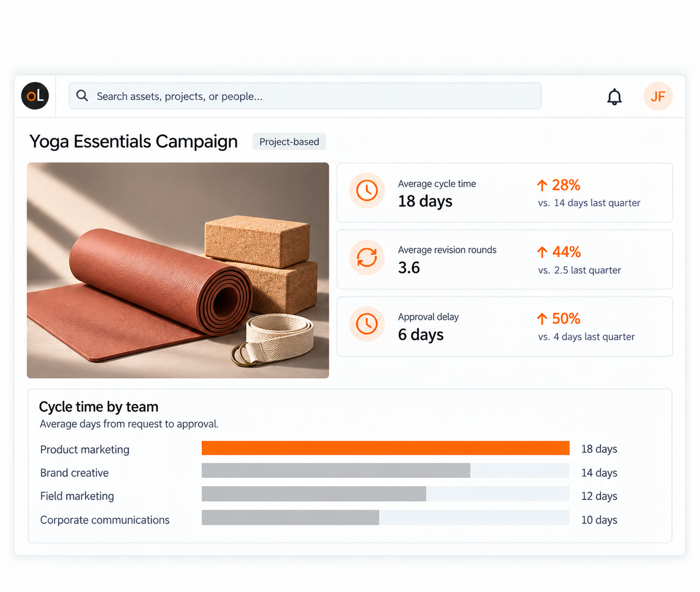This screenshot has height=592, width=700.
Task: Open notifications bell
Action: [614, 97]
